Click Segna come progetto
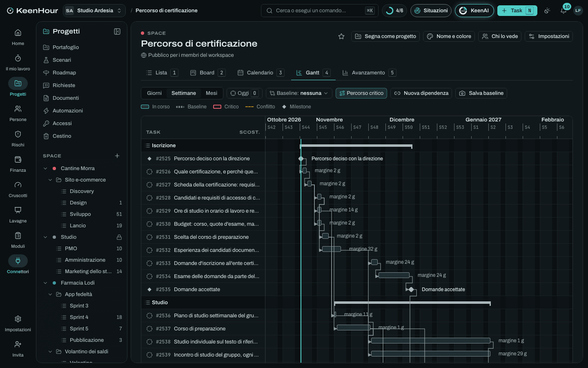 pyautogui.click(x=385, y=36)
